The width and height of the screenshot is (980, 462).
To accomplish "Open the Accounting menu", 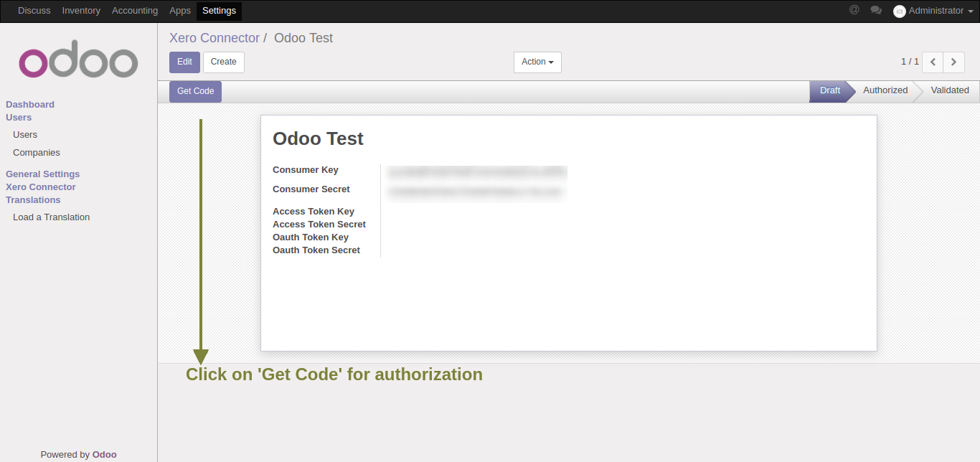I will point(135,11).
